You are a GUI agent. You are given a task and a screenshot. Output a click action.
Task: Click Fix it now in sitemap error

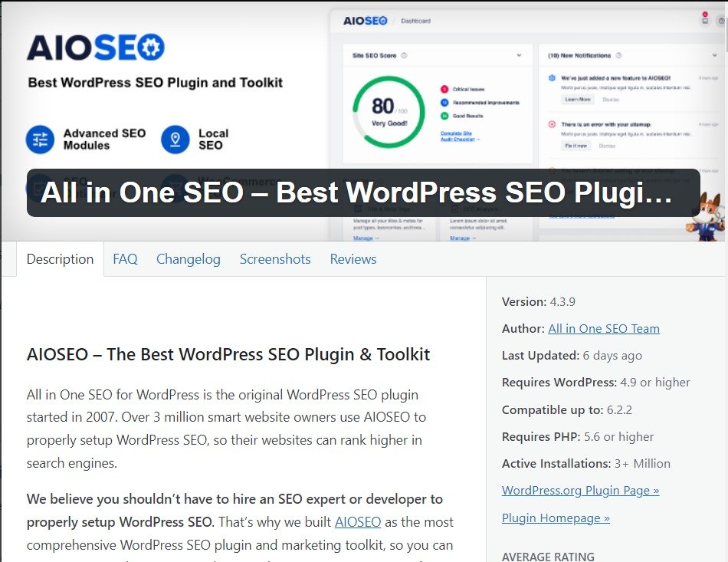click(576, 146)
